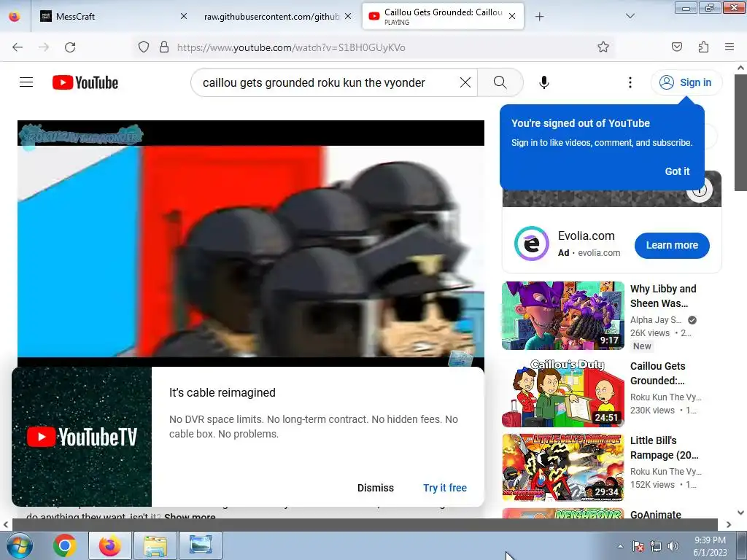Run search with the magnifier button
Viewport: 747px width, 560px height.
click(500, 82)
